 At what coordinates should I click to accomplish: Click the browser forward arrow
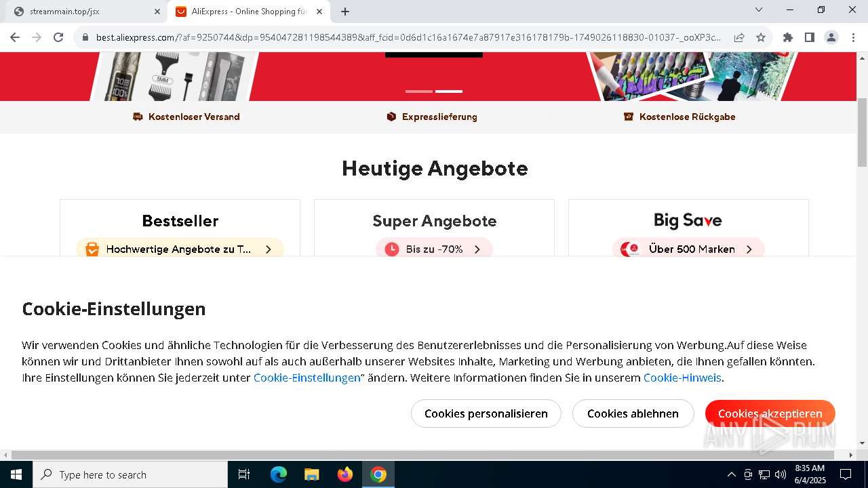point(37,37)
